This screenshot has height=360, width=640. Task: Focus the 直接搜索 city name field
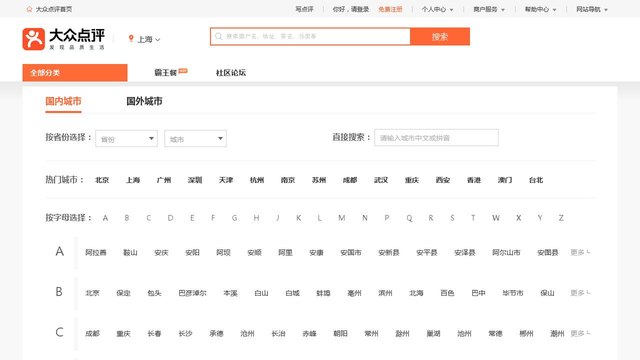[436, 138]
